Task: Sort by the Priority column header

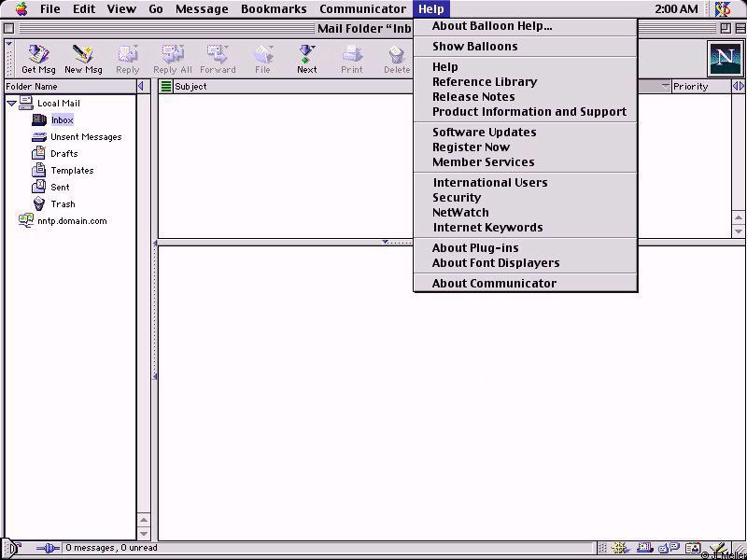Action: (701, 86)
